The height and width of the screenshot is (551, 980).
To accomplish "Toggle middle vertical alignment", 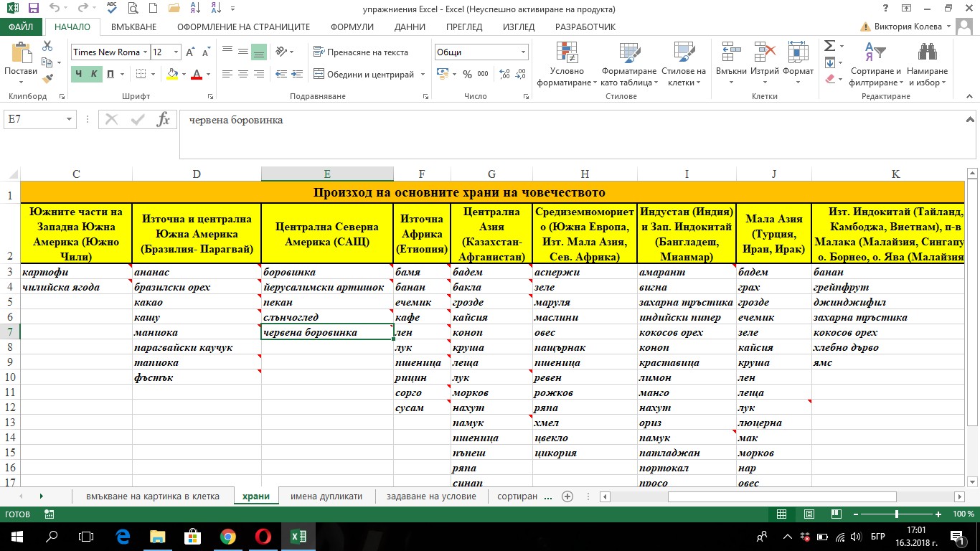I will pos(243,52).
